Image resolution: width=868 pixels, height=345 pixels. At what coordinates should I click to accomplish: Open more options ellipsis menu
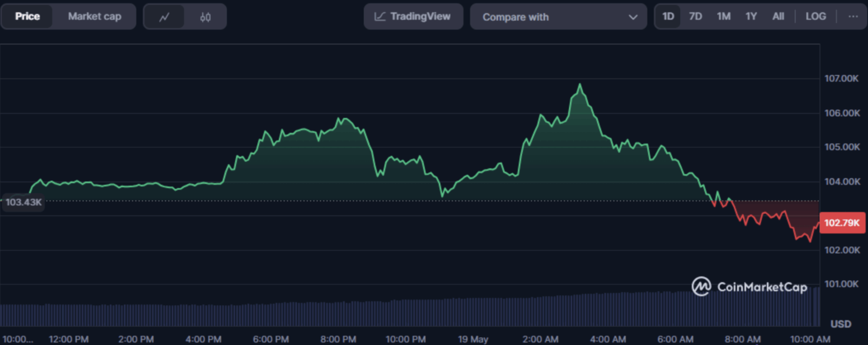point(853,17)
